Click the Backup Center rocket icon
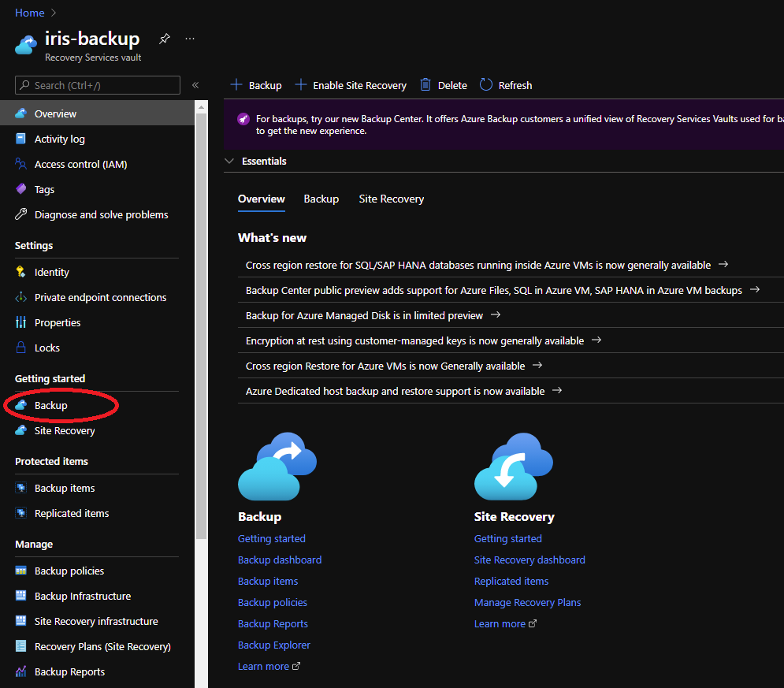784x688 pixels. click(x=243, y=119)
